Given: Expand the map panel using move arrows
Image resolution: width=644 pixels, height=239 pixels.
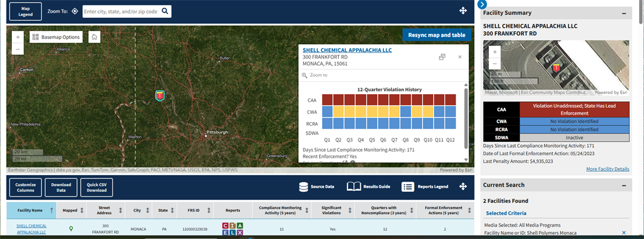Looking at the screenshot, I should pos(463,11).
